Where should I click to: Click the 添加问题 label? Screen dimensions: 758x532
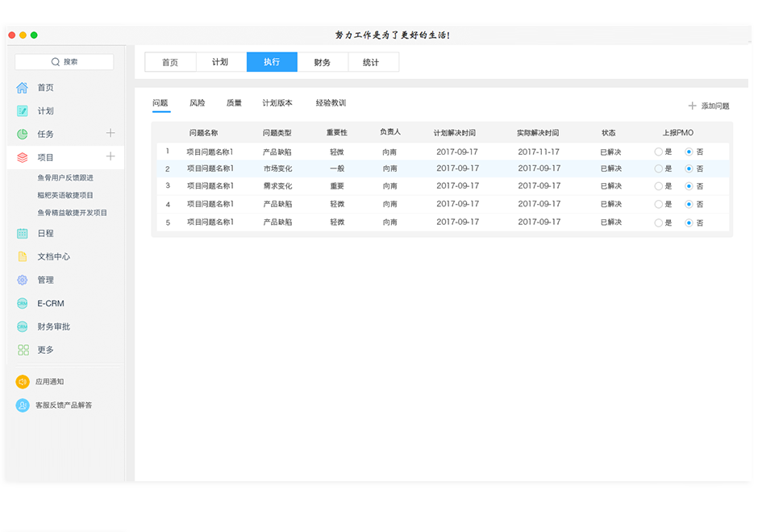coord(715,106)
